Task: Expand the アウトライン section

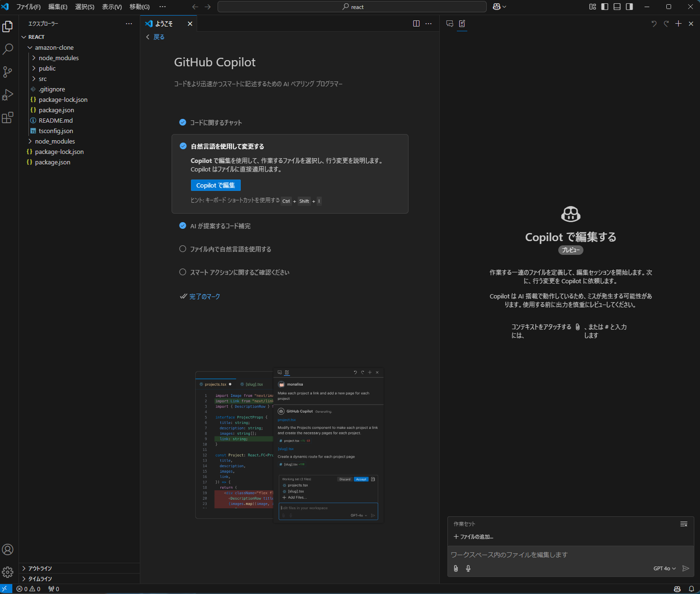Action: pyautogui.click(x=79, y=568)
